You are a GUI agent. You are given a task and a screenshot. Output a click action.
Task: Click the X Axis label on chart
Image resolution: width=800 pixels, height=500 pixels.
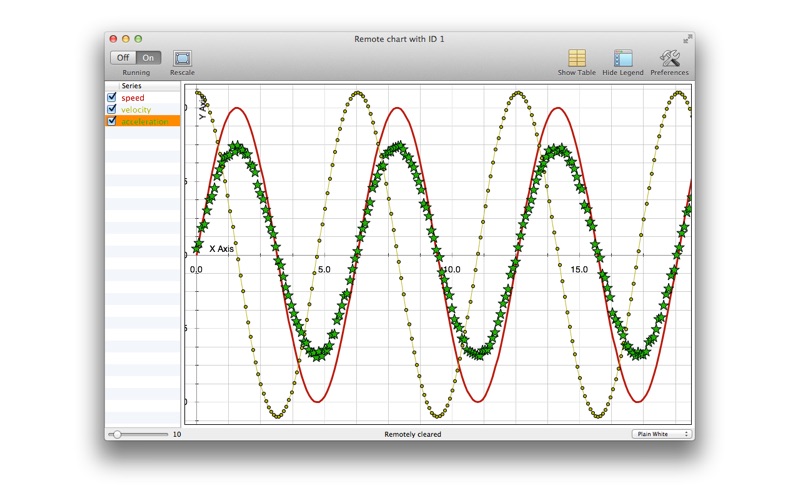[x=221, y=249]
